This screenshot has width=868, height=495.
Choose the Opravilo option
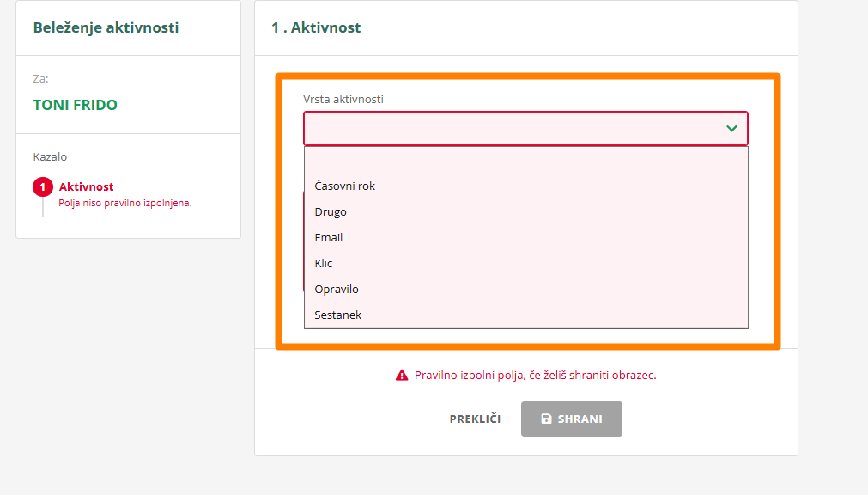337,289
